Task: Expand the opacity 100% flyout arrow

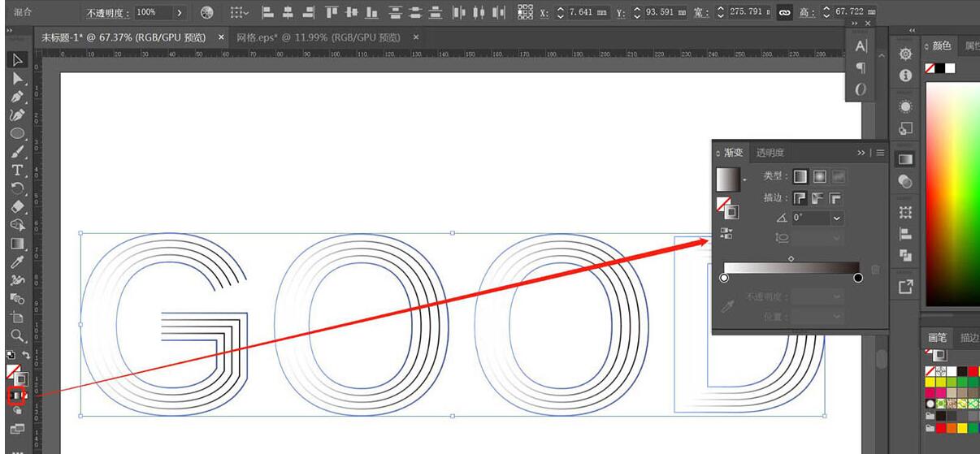Action: point(180,13)
